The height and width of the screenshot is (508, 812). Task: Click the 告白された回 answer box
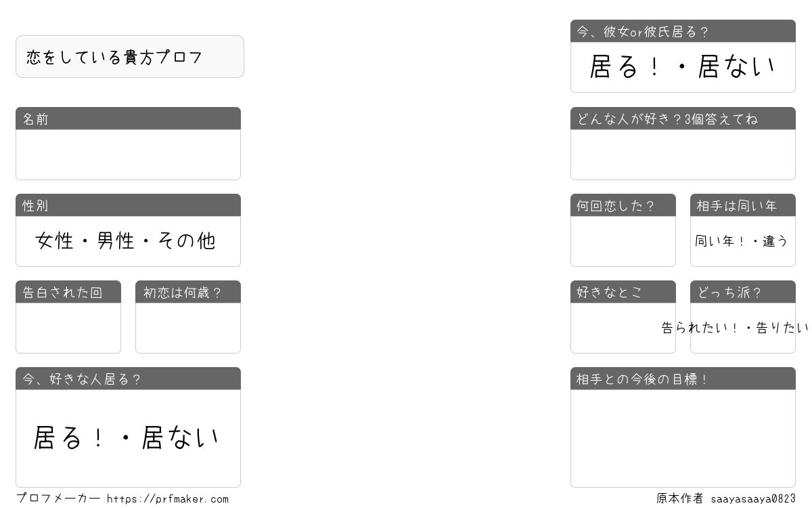pos(68,328)
